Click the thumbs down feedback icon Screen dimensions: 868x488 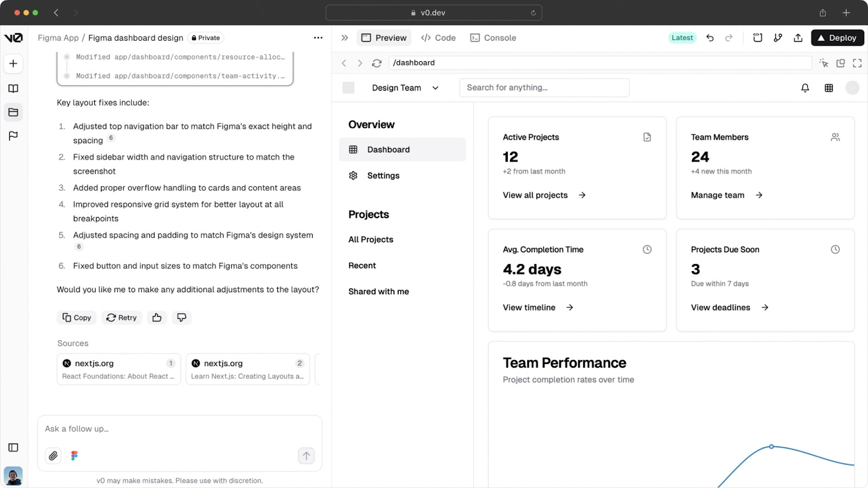182,318
